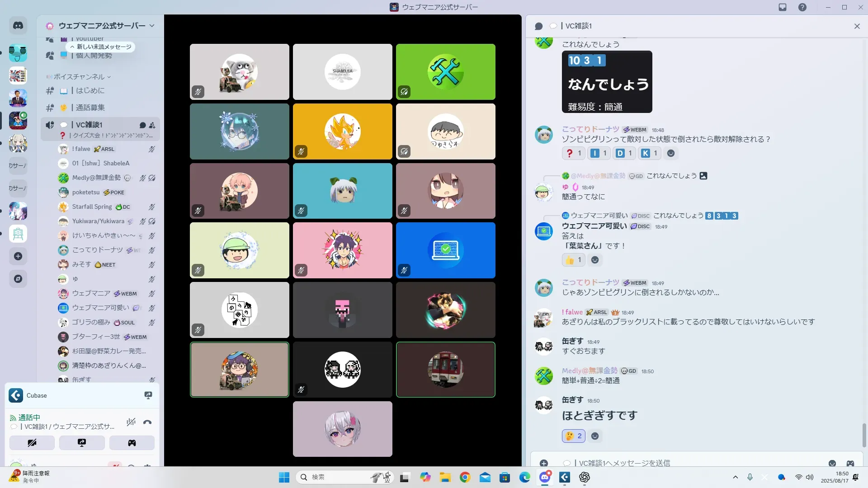Image resolution: width=868 pixels, height=488 pixels.
Task: Click the ウェブマニア可愛い username in chat
Action: (x=594, y=226)
